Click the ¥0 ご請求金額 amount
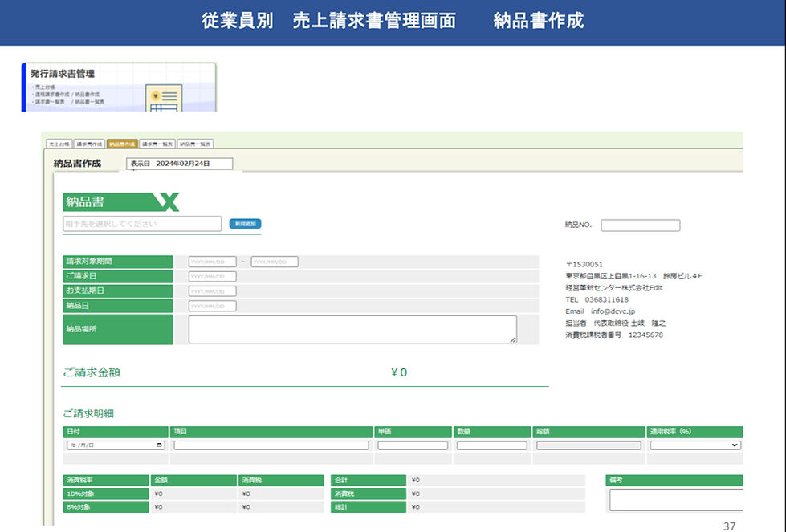 click(399, 372)
